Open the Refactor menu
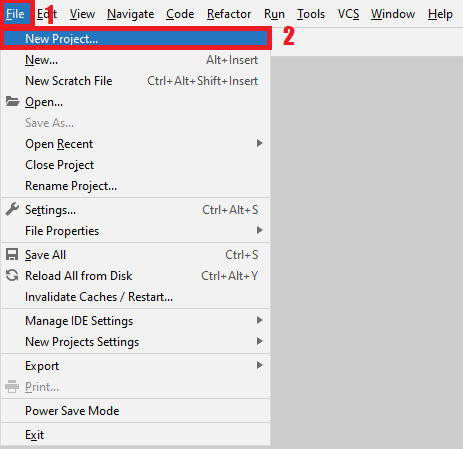Viewport: 463px width, 449px height. [x=229, y=14]
